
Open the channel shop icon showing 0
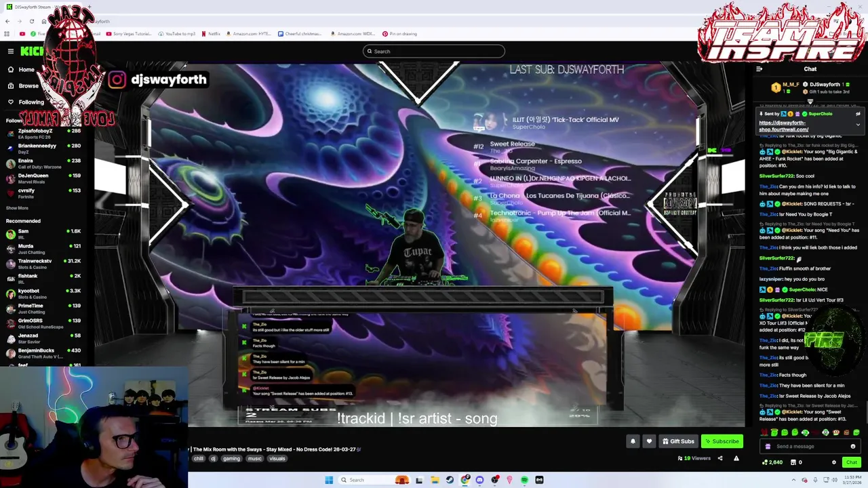[796, 462]
